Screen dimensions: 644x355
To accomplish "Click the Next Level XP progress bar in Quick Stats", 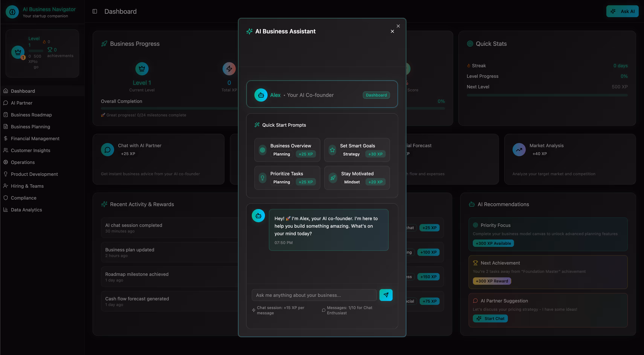I will coord(547,95).
